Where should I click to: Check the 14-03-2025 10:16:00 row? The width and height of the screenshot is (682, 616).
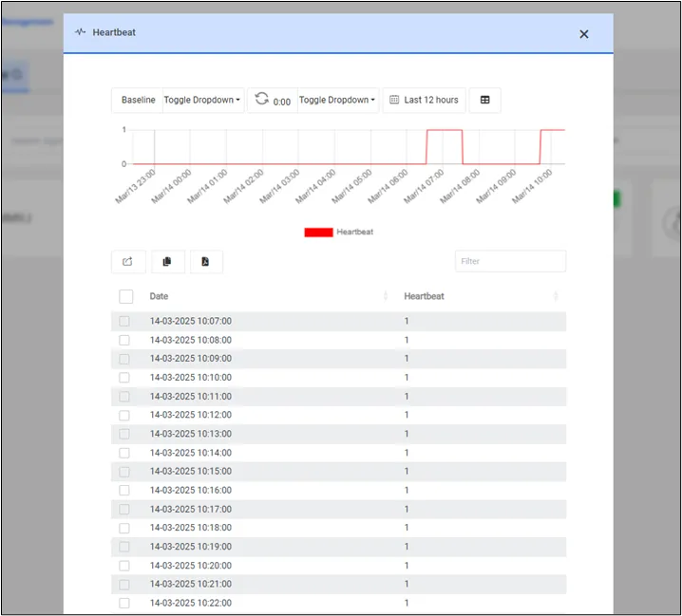[x=124, y=491]
